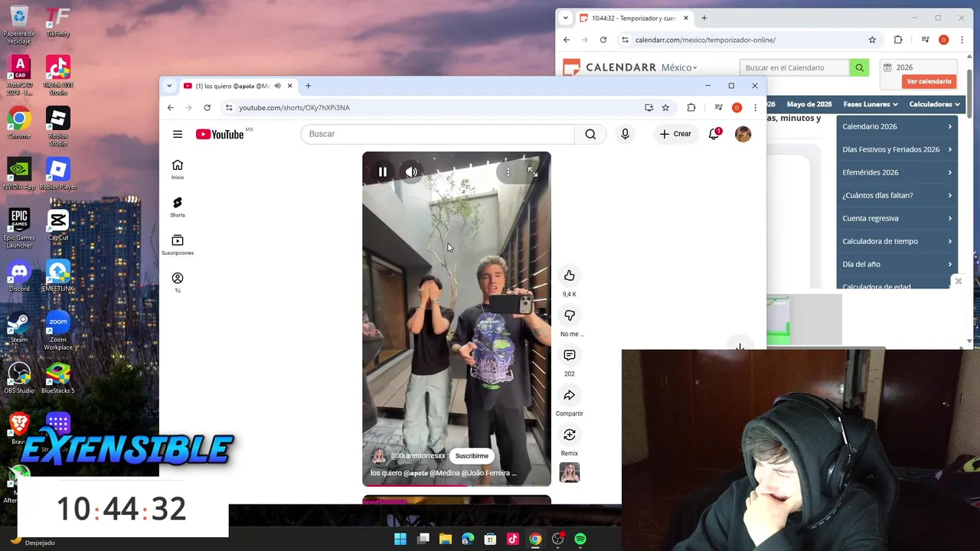The height and width of the screenshot is (551, 980).
Task: Open the sound thumbnail below Remix
Action: tap(569, 473)
